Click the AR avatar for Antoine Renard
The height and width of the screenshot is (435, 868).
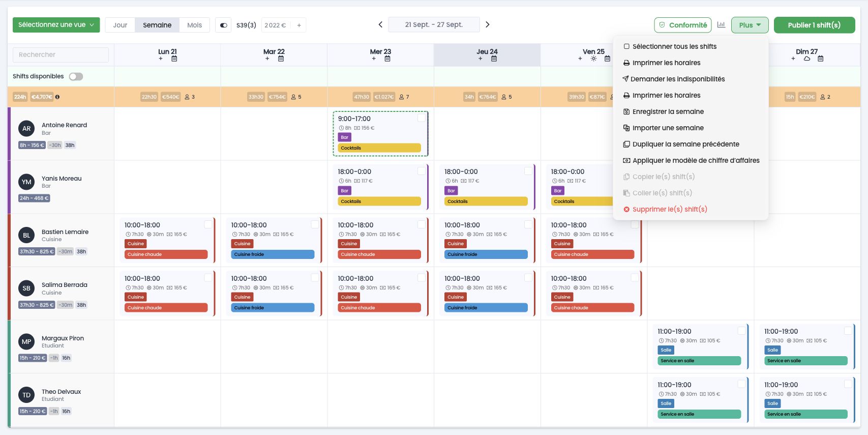point(26,129)
